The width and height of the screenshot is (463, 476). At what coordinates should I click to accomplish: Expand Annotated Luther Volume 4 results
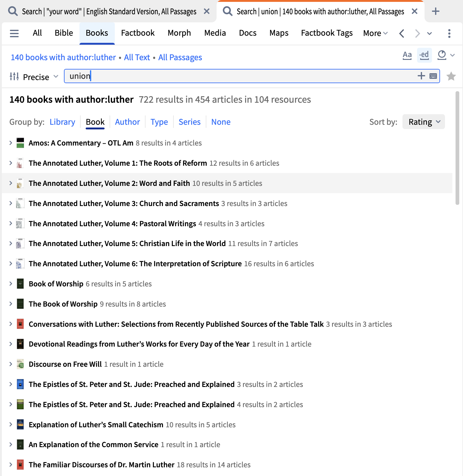coord(11,223)
